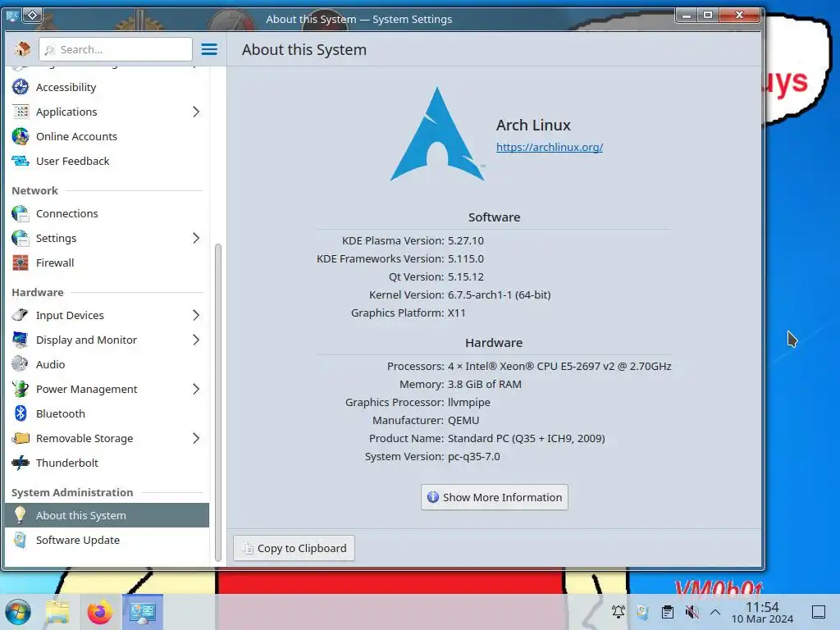Launch Firefox from the taskbar

point(99,612)
